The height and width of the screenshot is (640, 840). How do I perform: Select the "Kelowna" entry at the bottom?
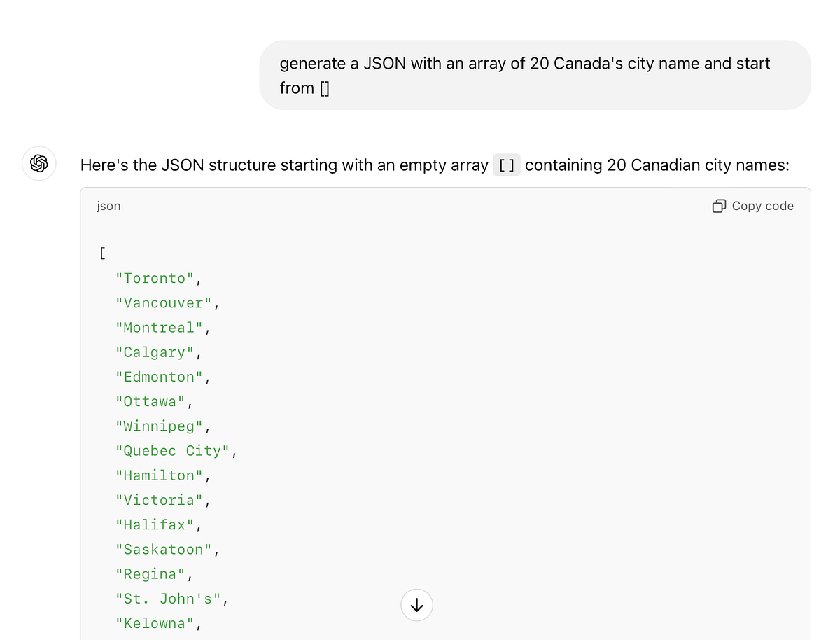coord(155,622)
